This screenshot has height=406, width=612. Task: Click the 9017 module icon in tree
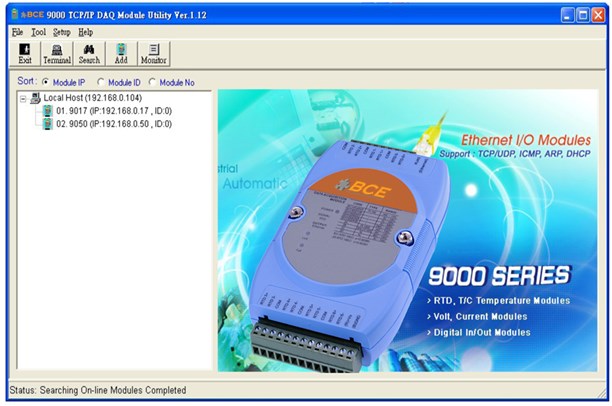tap(48, 111)
